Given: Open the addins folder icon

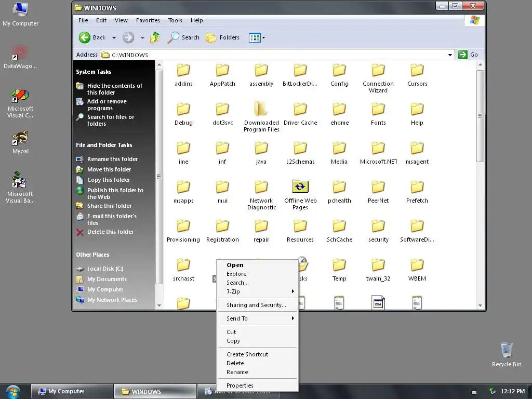Looking at the screenshot, I should [x=183, y=70].
